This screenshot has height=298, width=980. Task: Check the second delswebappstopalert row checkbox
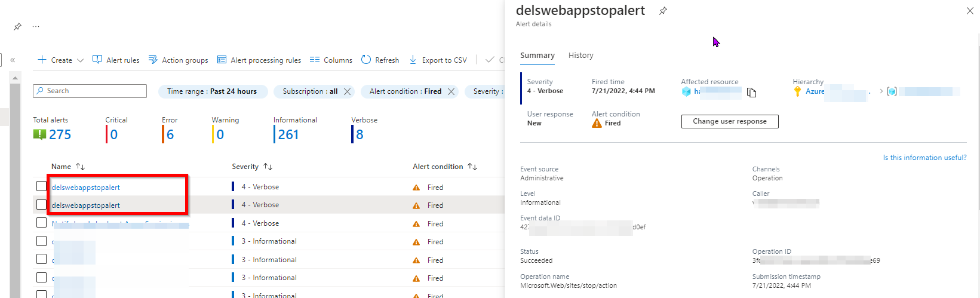point(41,204)
